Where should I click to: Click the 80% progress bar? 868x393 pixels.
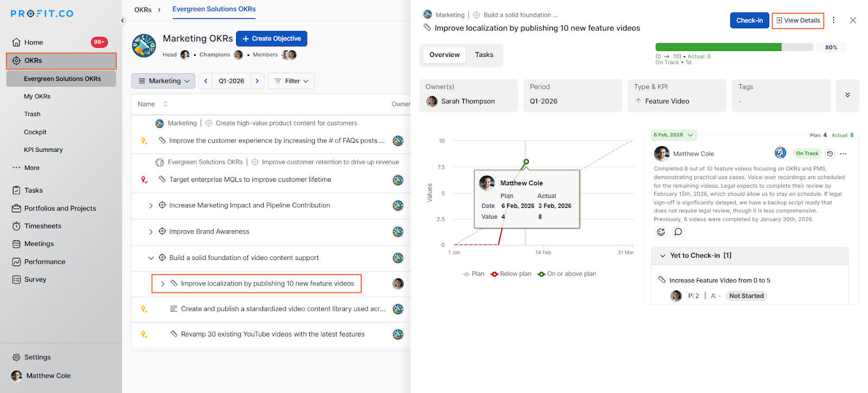point(734,47)
